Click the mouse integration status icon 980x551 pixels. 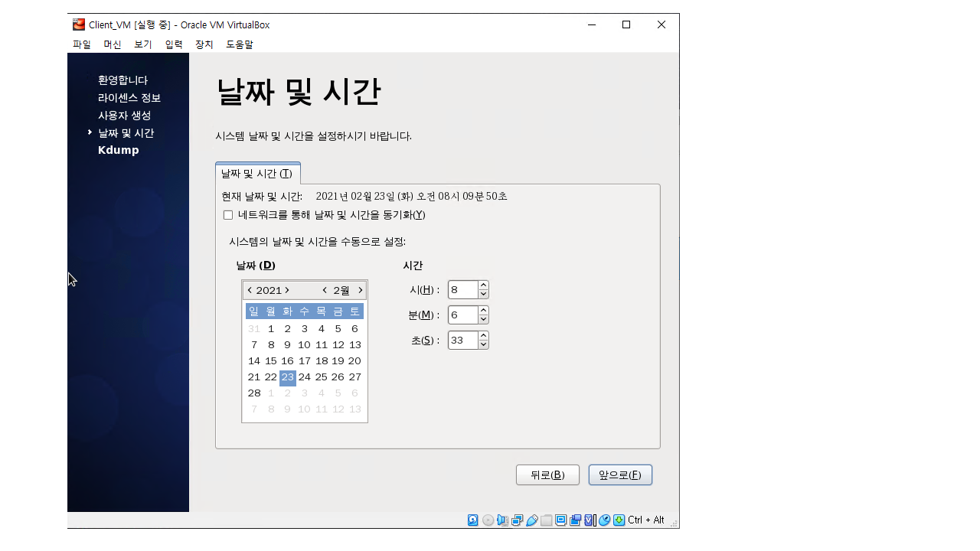point(605,520)
